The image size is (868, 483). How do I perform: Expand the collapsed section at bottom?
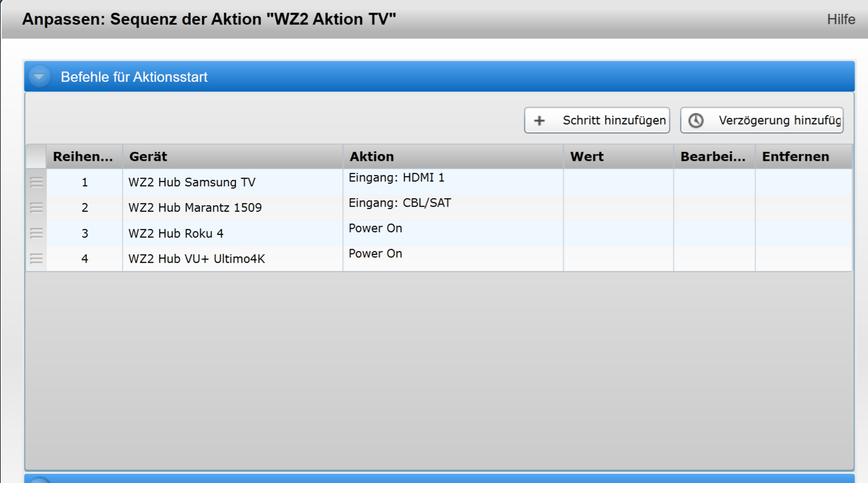39,480
